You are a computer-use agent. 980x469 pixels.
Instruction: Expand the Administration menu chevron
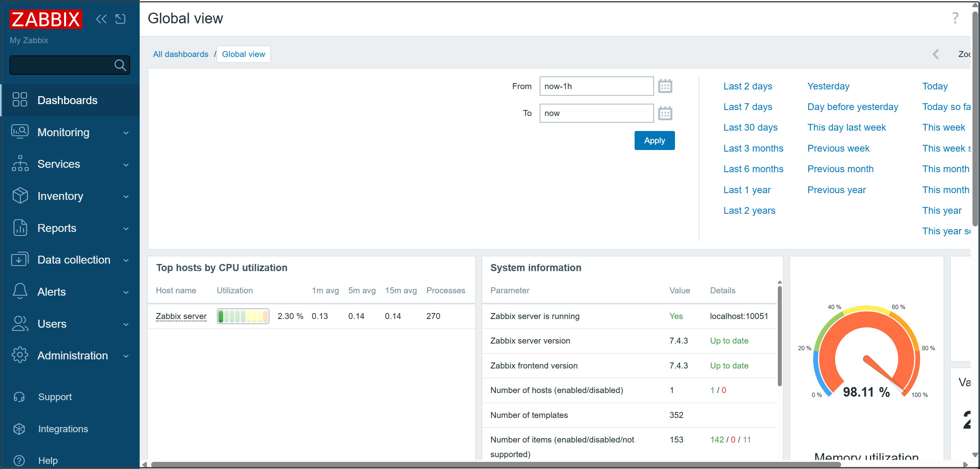point(126,356)
